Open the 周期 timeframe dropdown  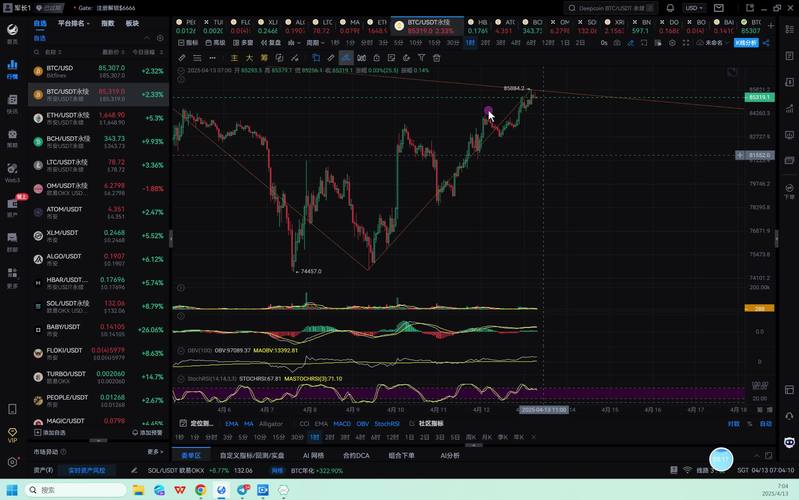click(314, 43)
